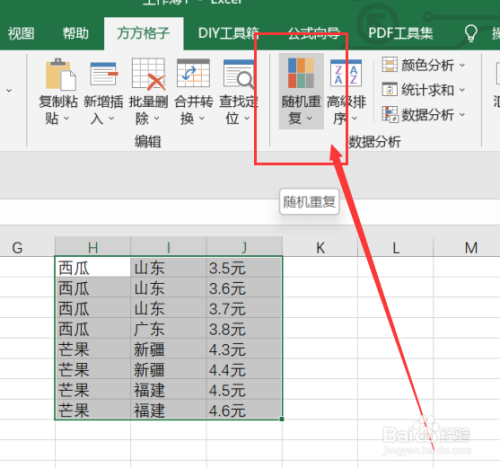Click cell containing 4.6元
Viewport: 500px width, 468px height.
point(244,410)
